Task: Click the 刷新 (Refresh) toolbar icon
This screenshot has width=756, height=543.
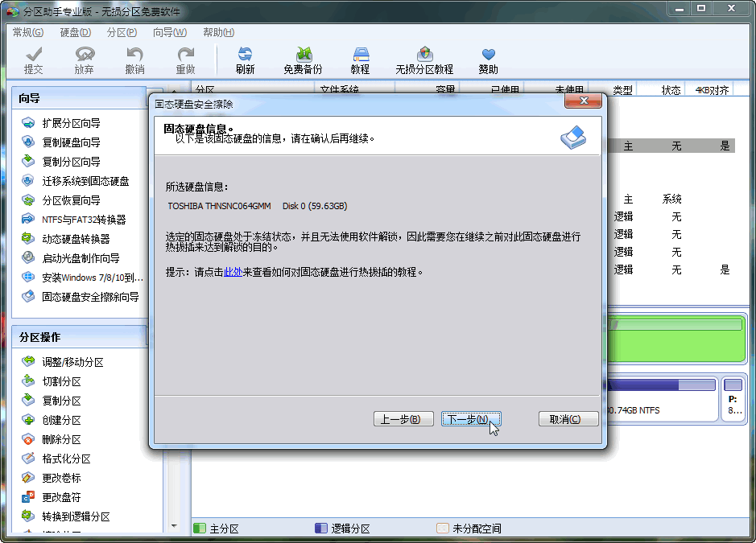Action: click(245, 60)
